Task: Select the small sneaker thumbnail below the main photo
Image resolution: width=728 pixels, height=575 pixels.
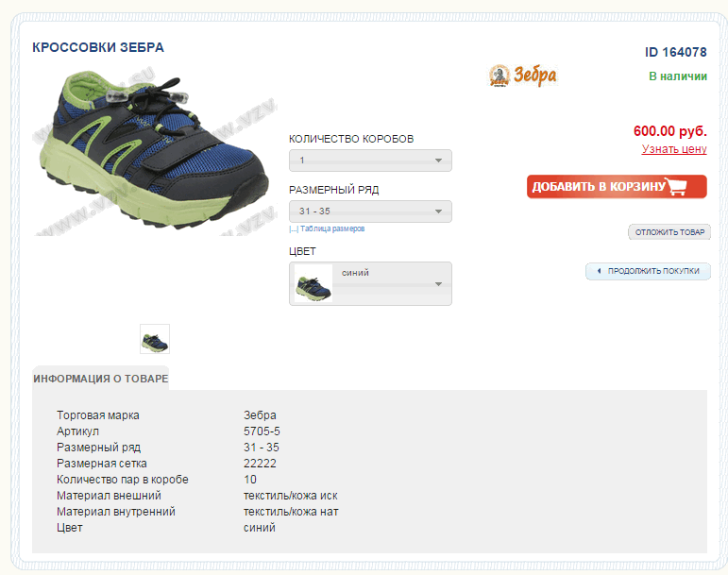Action: (155, 339)
